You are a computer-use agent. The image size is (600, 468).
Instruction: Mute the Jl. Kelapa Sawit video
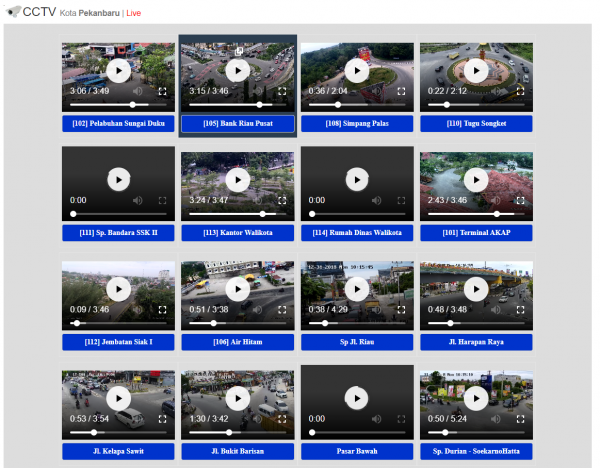point(140,419)
